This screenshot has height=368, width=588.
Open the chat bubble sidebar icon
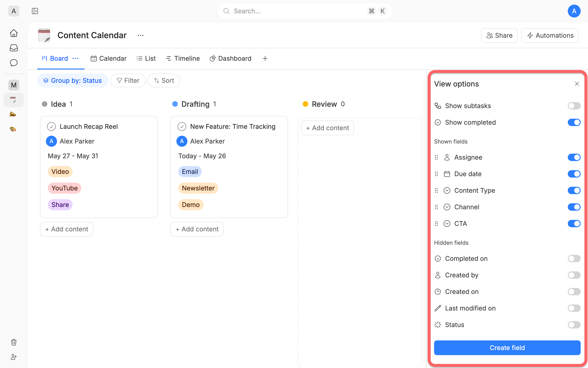pyautogui.click(x=14, y=63)
